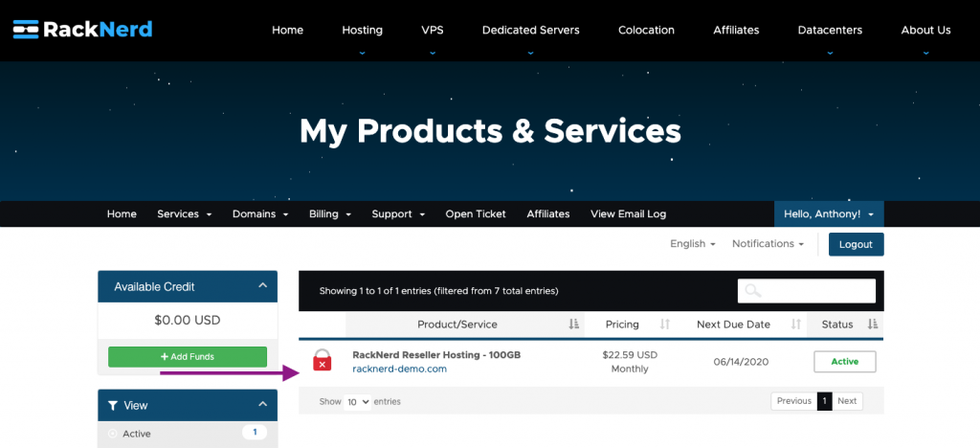
Task: Click the 06/14/2020 due date cell
Action: [741, 362]
